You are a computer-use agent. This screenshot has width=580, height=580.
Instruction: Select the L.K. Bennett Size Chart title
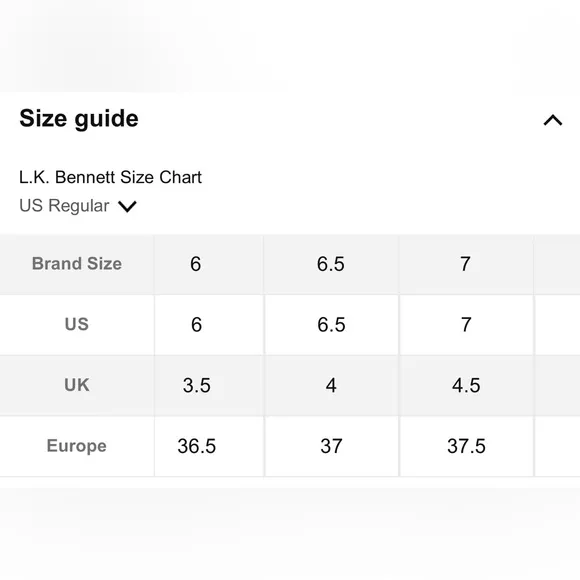coord(110,177)
